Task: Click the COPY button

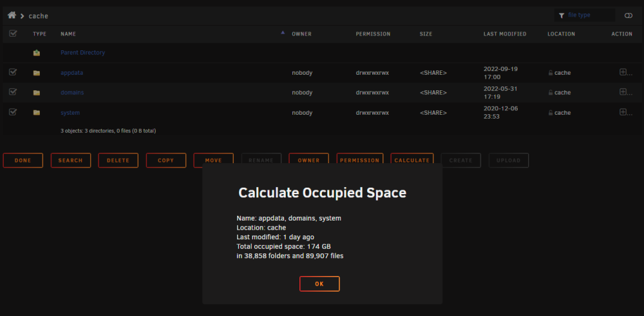Action: [166, 161]
